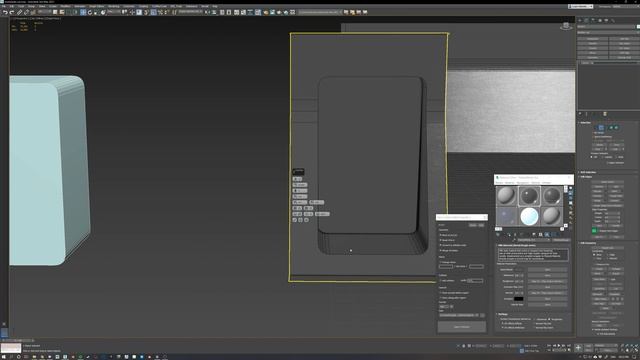Switch to the Display command panel tab
The height and width of the screenshot is (360, 640).
tap(606, 20)
